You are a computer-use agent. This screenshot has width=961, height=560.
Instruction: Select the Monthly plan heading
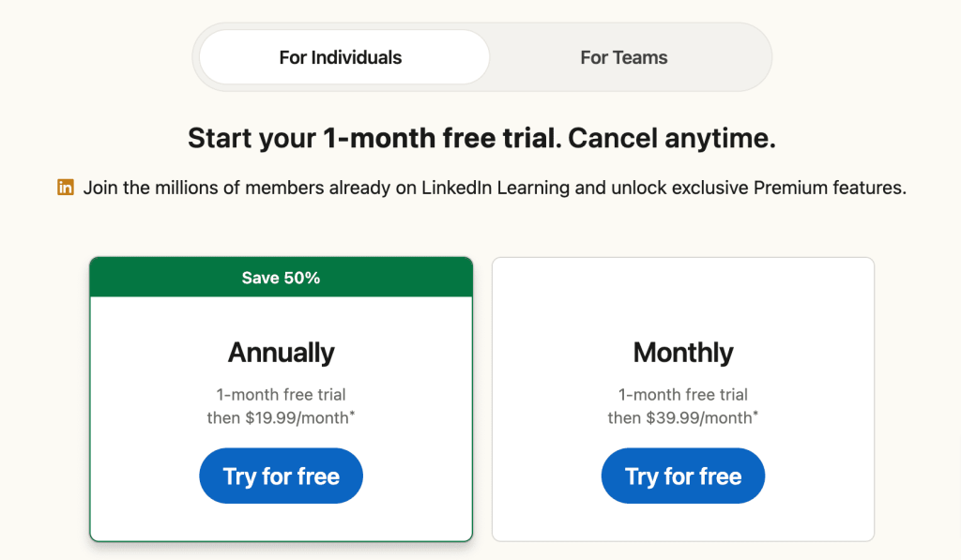click(683, 353)
